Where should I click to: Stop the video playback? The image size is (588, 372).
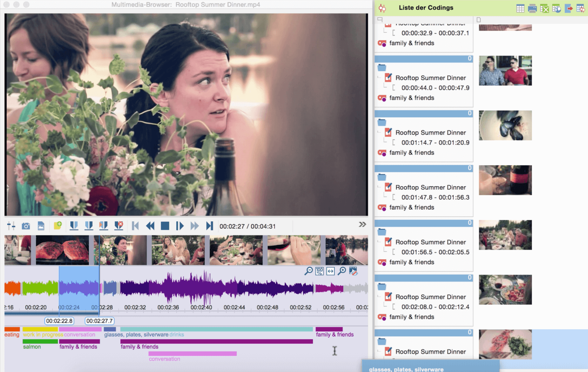[165, 225]
